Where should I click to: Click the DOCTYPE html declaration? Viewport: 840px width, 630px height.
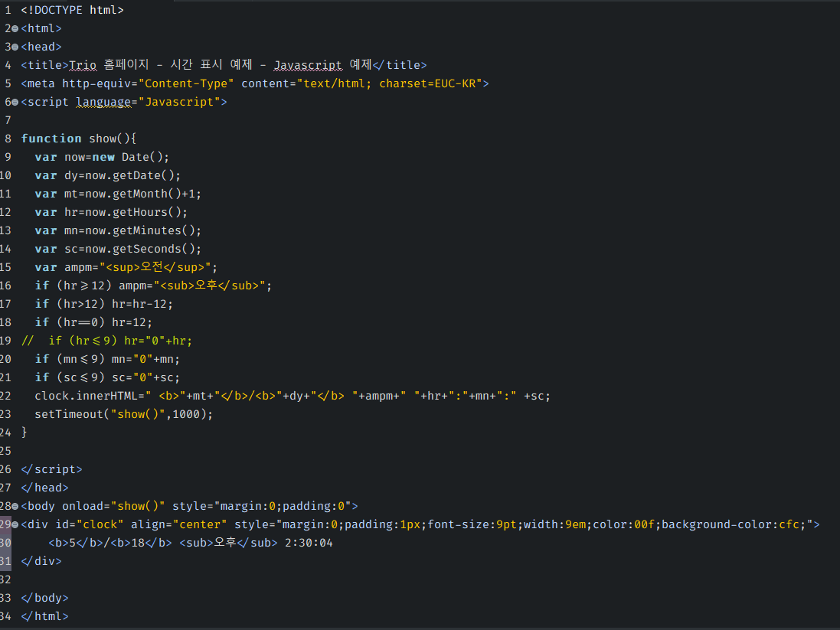click(x=72, y=10)
